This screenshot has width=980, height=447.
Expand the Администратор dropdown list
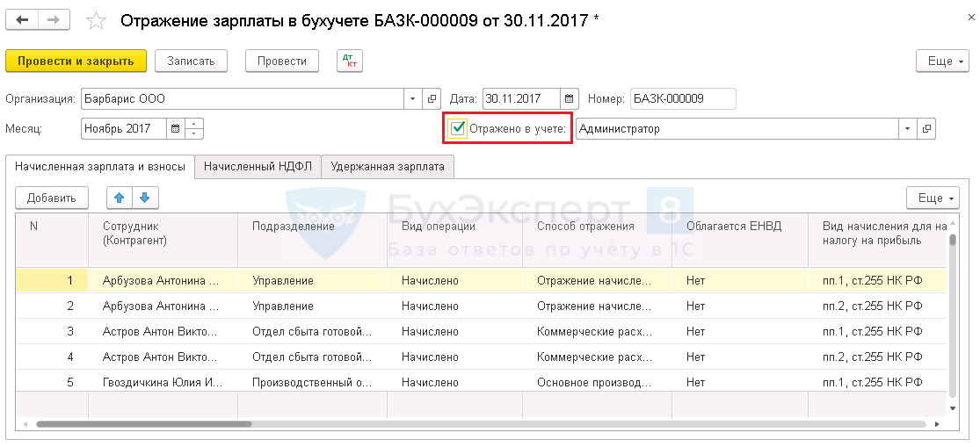pyautogui.click(x=908, y=128)
